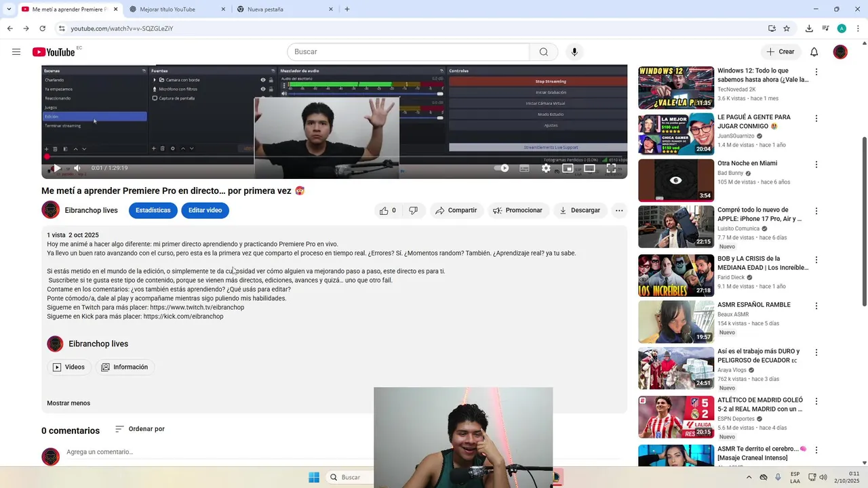Open channel Información chip
Image resolution: width=868 pixels, height=488 pixels.
(125, 367)
